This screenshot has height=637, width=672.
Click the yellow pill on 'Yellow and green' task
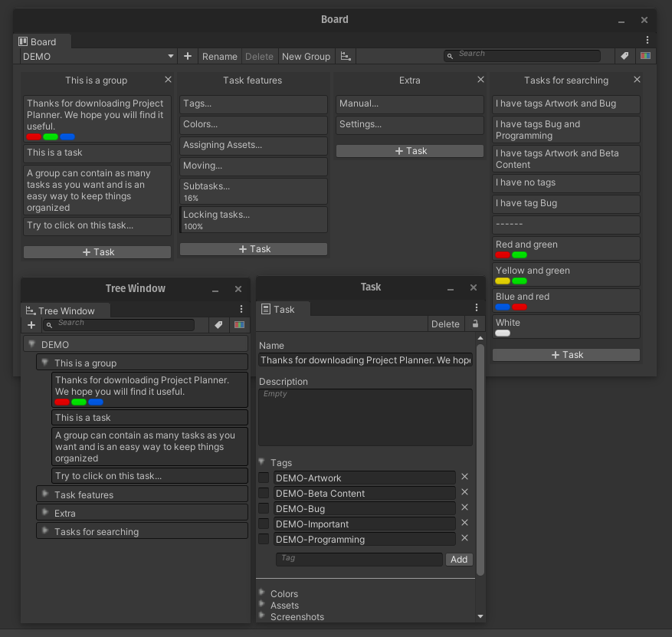click(x=503, y=281)
